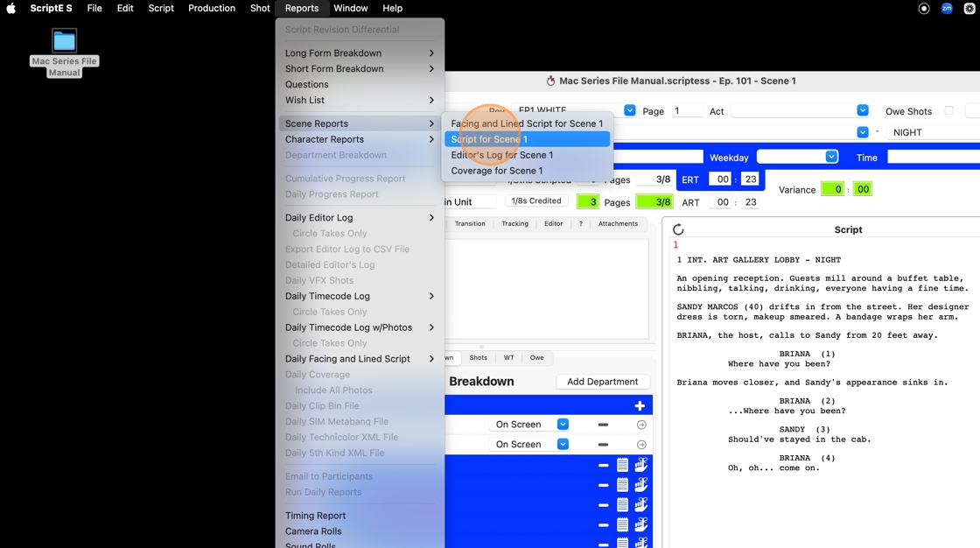Click the Add Department button
This screenshot has width=980, height=548.
click(x=603, y=382)
